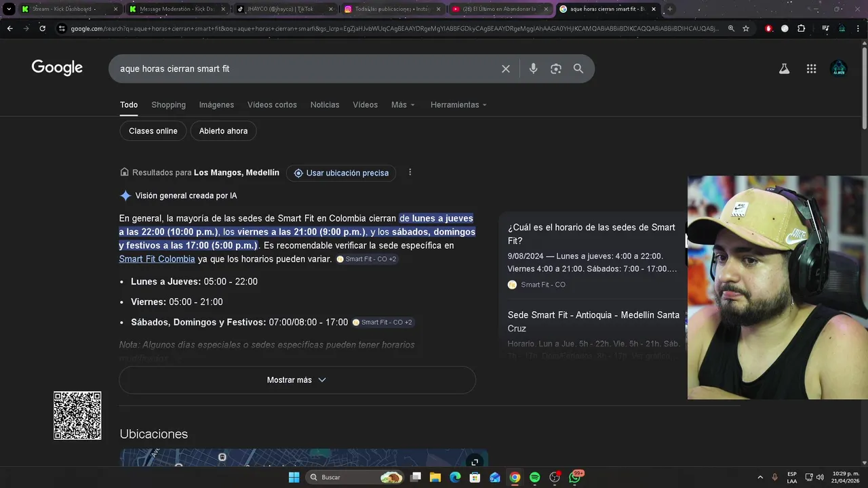Open Spotify from the taskbar
Image resolution: width=868 pixels, height=488 pixels.
point(534,477)
